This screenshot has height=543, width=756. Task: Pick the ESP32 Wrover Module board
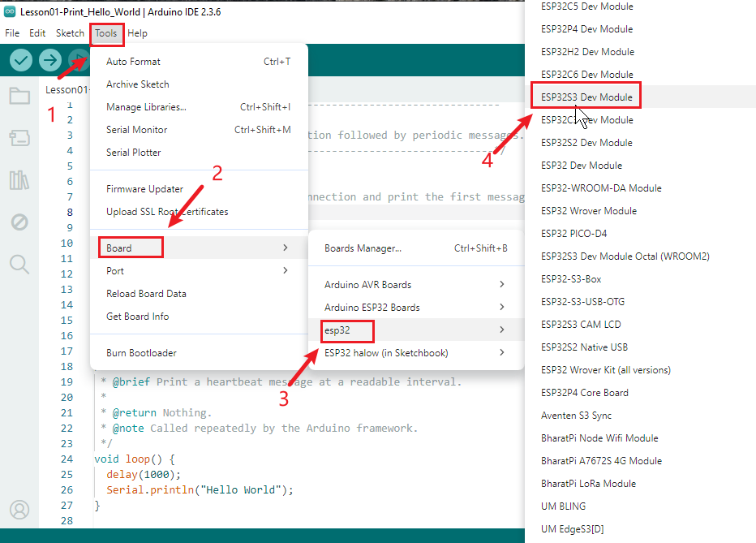tap(640, 211)
